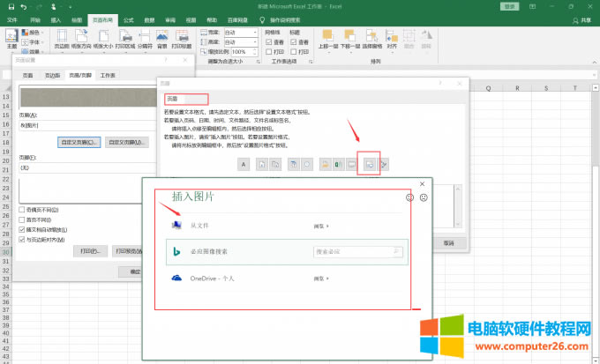Viewport: 600px width, 364px height.
Task: Click the frowning face feedback icon
Action: (x=424, y=198)
